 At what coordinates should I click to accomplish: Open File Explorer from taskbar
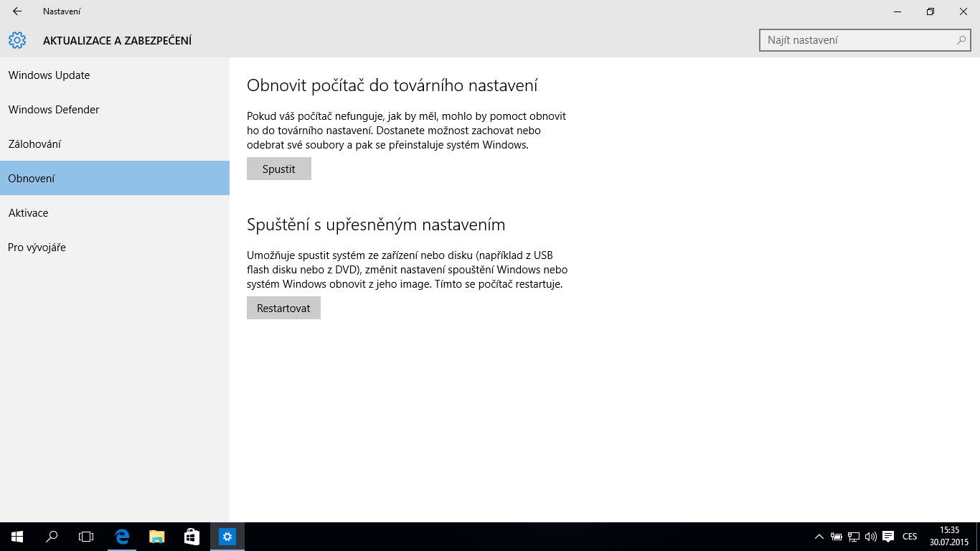coord(156,537)
